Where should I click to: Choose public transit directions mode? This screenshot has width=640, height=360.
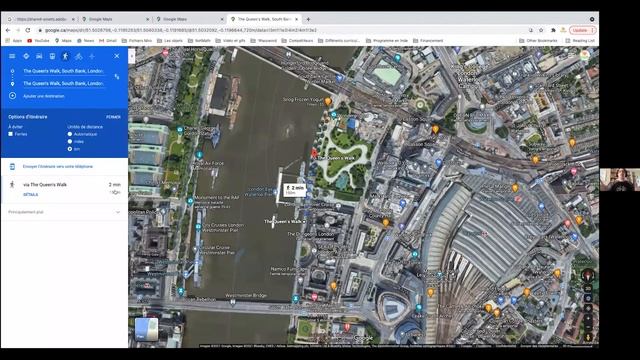[x=52, y=56]
